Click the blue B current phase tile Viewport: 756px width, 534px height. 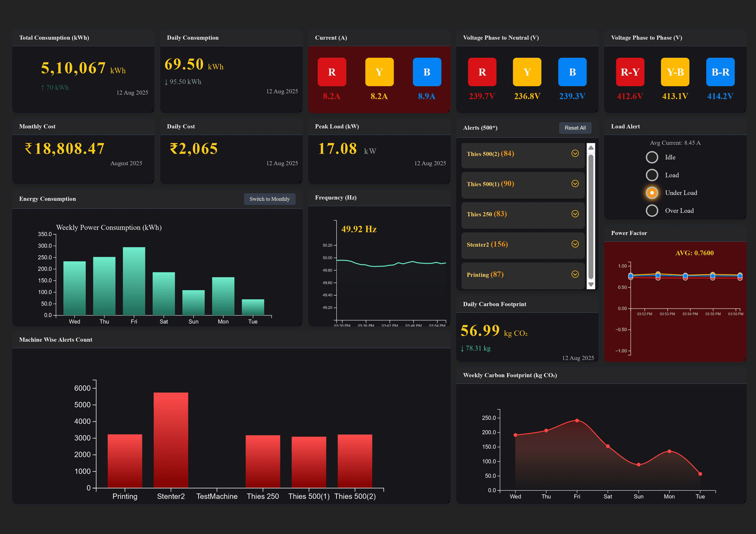click(x=427, y=72)
